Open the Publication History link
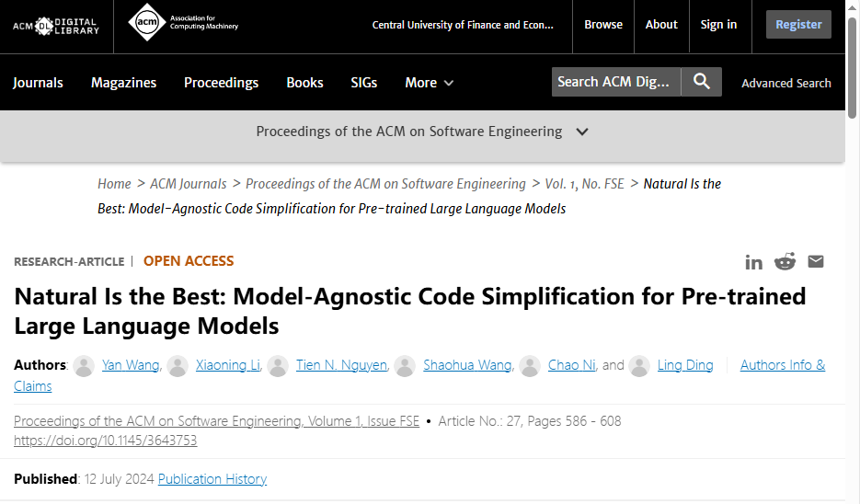860x504 pixels. point(212,479)
